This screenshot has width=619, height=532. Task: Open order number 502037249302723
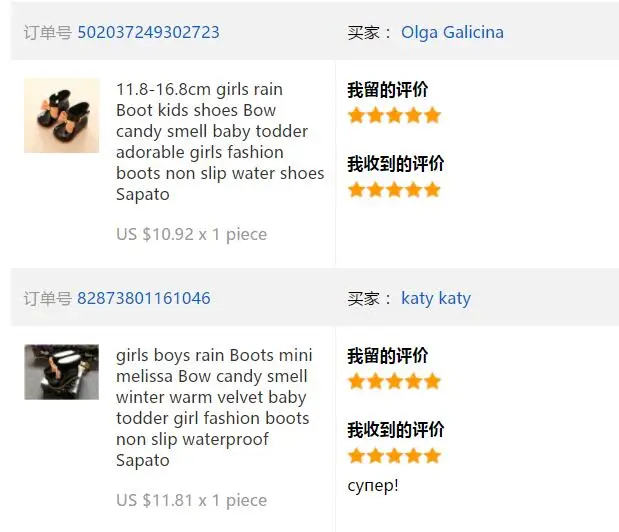[148, 32]
